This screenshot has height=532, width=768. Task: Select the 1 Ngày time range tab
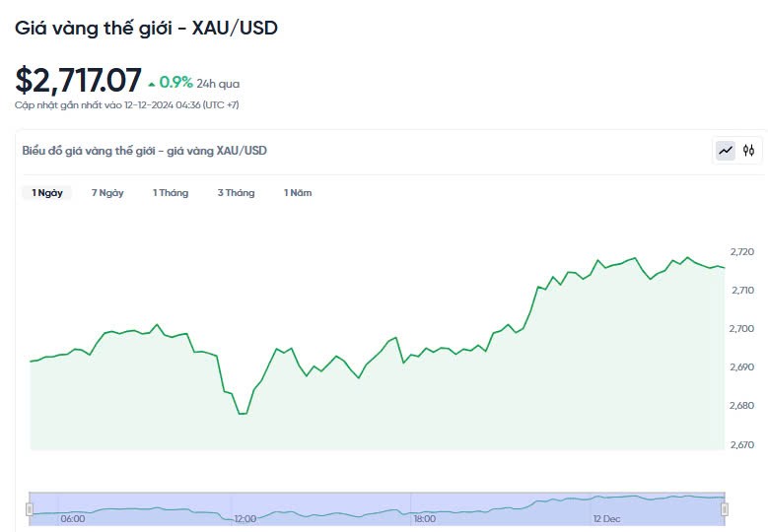[x=47, y=193]
